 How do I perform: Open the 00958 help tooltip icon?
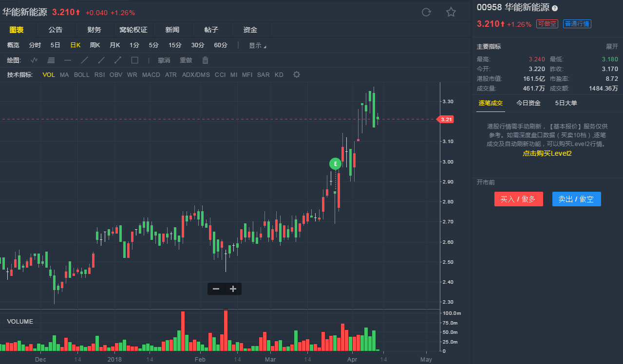[555, 8]
